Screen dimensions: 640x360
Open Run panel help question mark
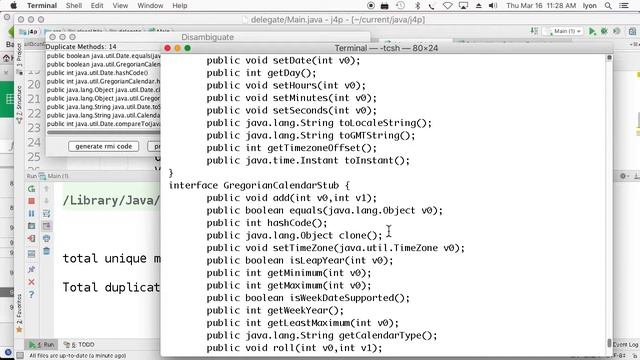pos(31,295)
